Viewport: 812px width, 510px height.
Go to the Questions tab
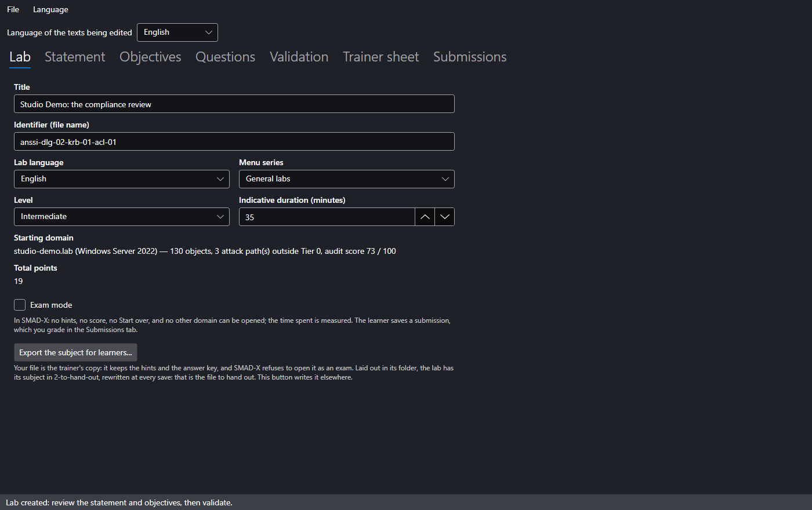tap(225, 57)
